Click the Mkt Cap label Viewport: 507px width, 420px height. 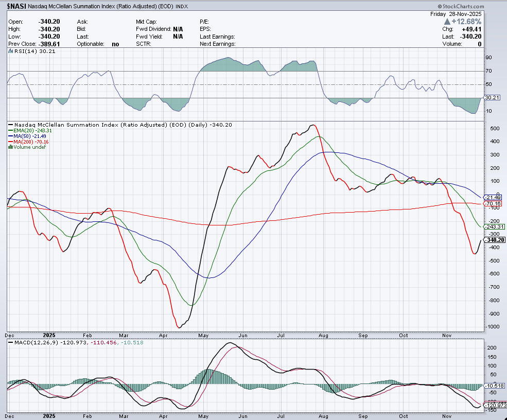click(x=147, y=22)
